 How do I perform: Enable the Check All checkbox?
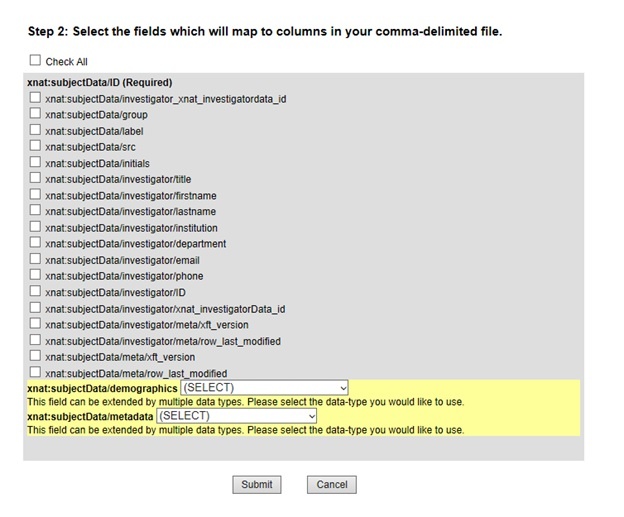36,61
